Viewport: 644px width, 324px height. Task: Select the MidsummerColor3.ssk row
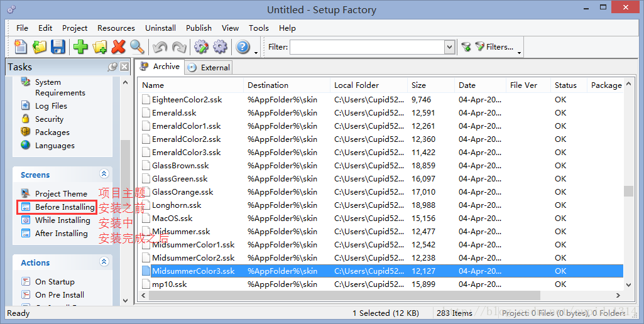381,271
